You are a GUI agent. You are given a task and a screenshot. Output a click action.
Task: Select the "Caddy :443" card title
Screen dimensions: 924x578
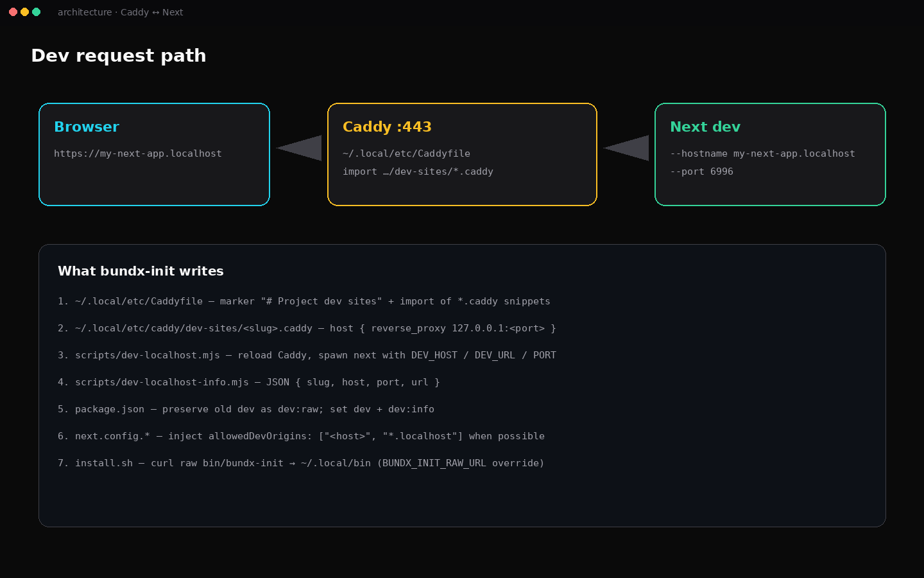point(387,127)
